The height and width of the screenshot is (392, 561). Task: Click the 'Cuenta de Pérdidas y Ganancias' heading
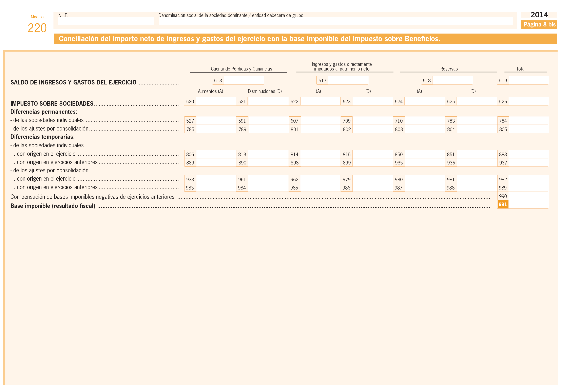click(x=241, y=69)
